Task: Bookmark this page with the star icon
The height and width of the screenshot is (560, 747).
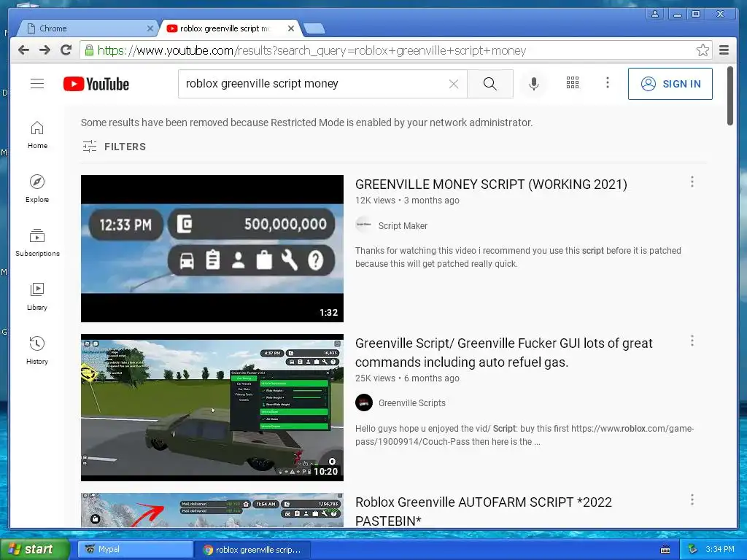Action: (x=703, y=50)
